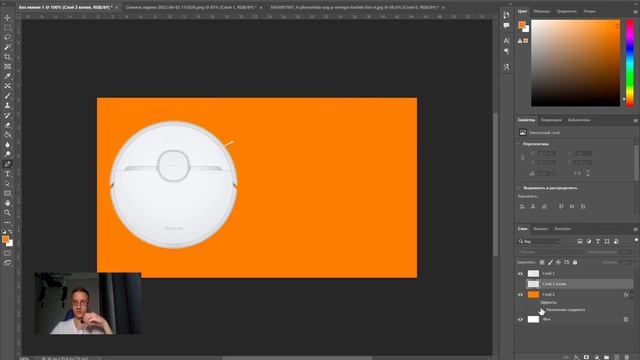Hide the top Слой 1 layer
640x360 pixels.
click(520, 273)
